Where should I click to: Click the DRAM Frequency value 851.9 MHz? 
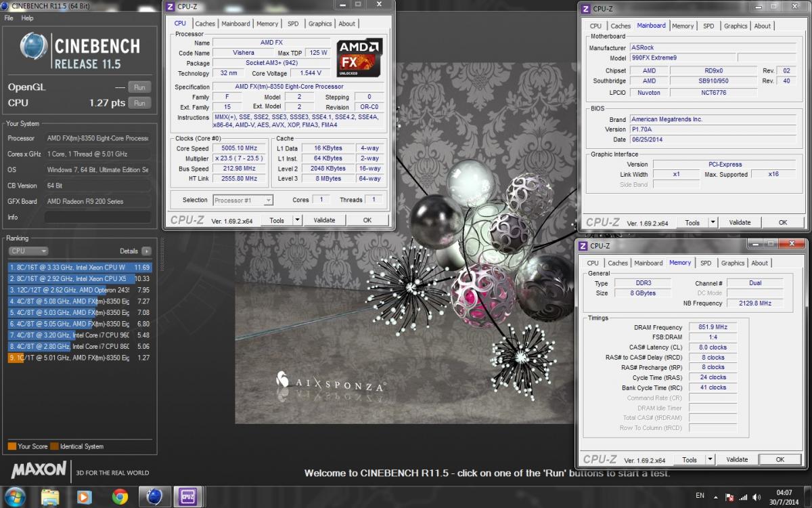point(713,327)
